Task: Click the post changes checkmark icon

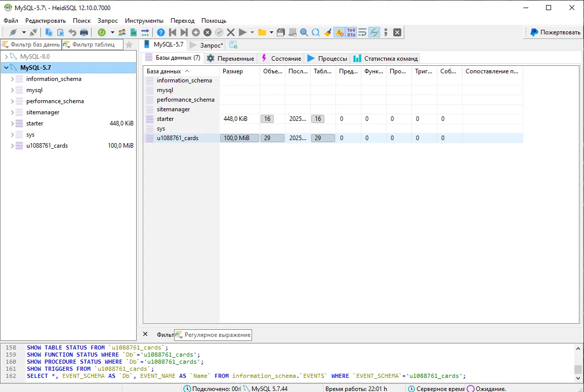Action: tap(219, 32)
